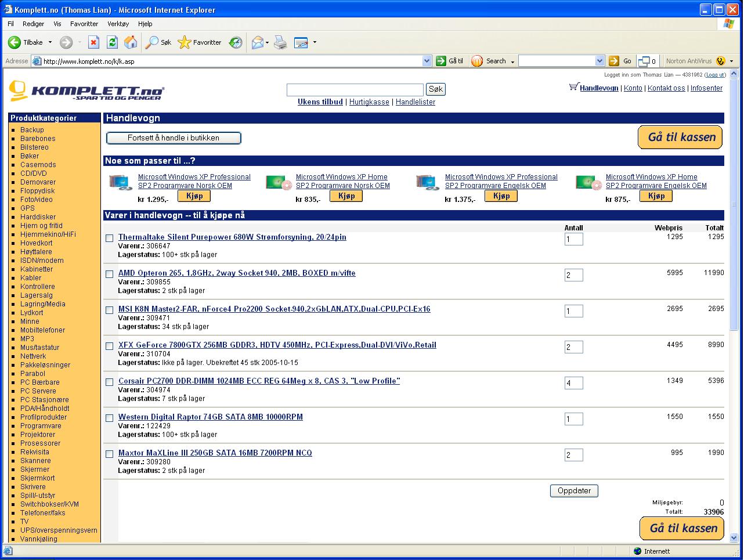Tick the checkbox for AMD Opteron 265
The height and width of the screenshot is (560, 744).
109,274
